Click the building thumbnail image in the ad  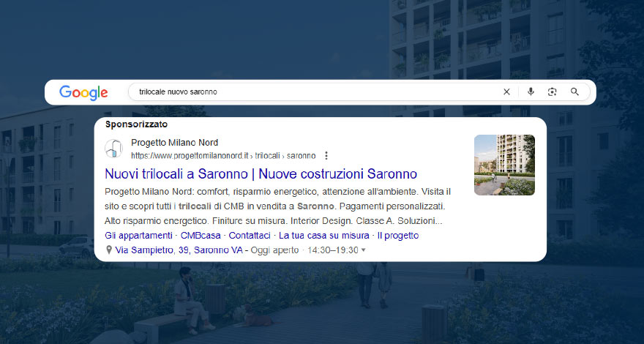(504, 165)
